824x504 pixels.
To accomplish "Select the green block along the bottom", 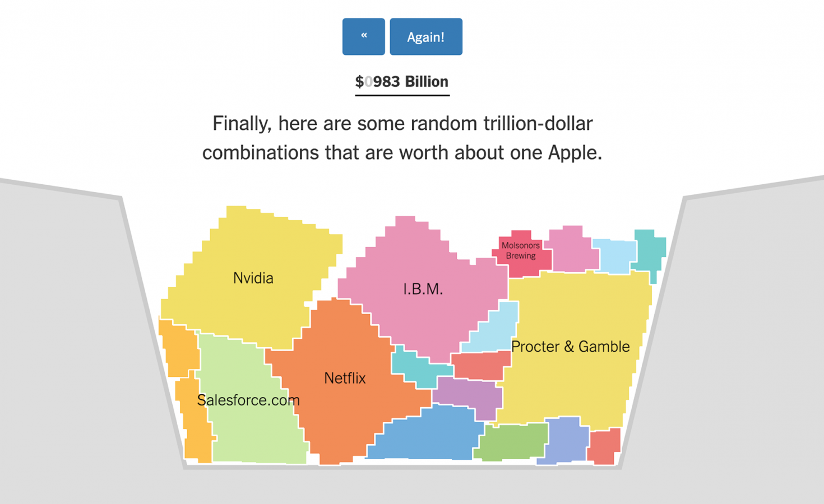I will [511, 441].
